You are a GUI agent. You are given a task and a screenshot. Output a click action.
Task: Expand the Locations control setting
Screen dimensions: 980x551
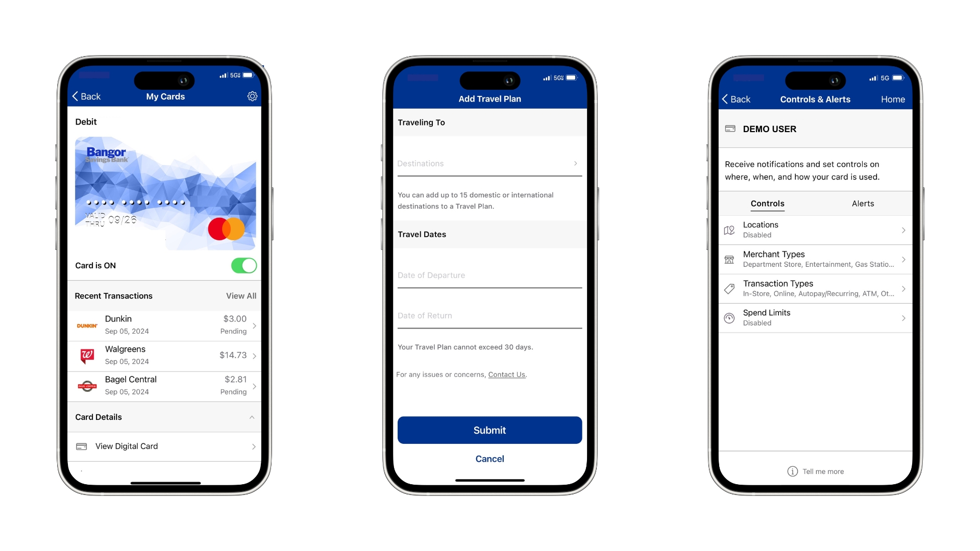click(x=815, y=230)
